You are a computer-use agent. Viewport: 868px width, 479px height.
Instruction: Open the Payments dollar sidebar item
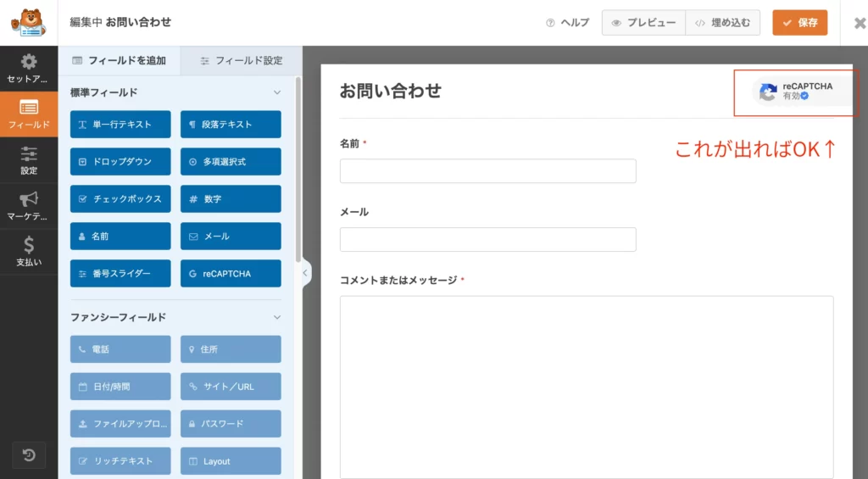pyautogui.click(x=29, y=252)
